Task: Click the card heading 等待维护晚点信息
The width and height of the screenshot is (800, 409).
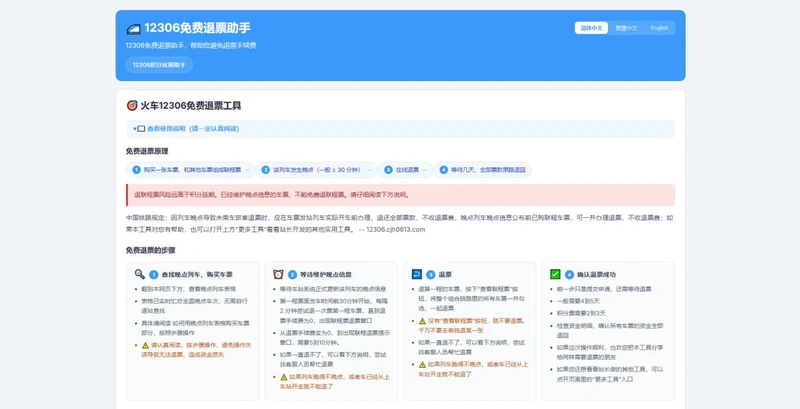Action: point(326,275)
